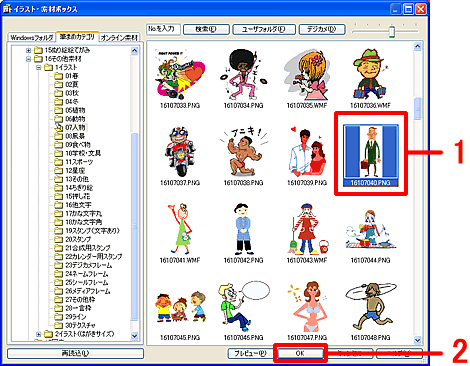Select the 19スタンプ(文字あり) tree label
The width and height of the screenshot is (470, 366).
point(92,231)
